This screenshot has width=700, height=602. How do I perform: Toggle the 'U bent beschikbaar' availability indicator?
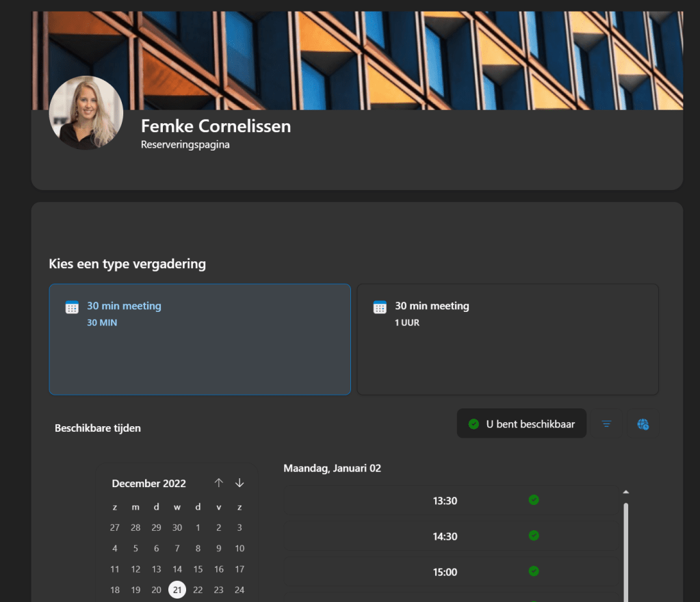click(521, 424)
